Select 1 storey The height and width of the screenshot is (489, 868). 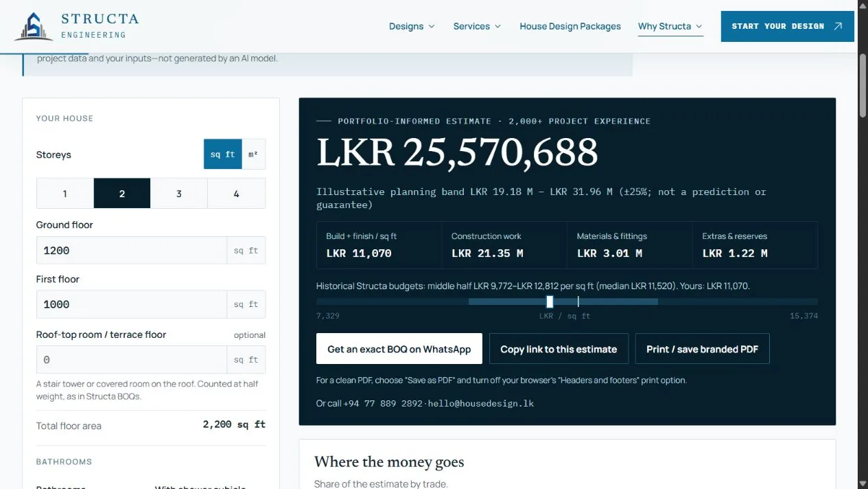65,194
